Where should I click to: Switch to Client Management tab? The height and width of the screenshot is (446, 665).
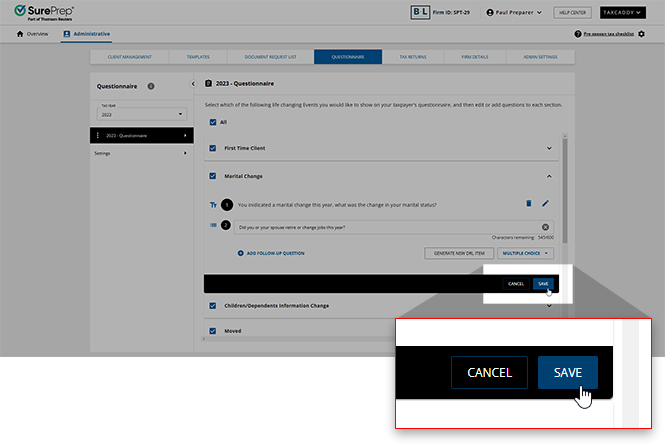[x=129, y=57]
